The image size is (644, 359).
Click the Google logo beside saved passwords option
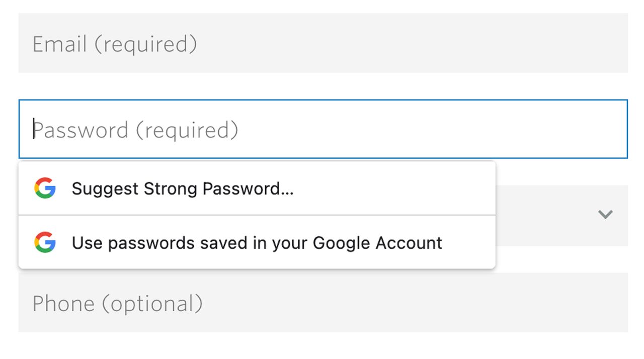(45, 242)
